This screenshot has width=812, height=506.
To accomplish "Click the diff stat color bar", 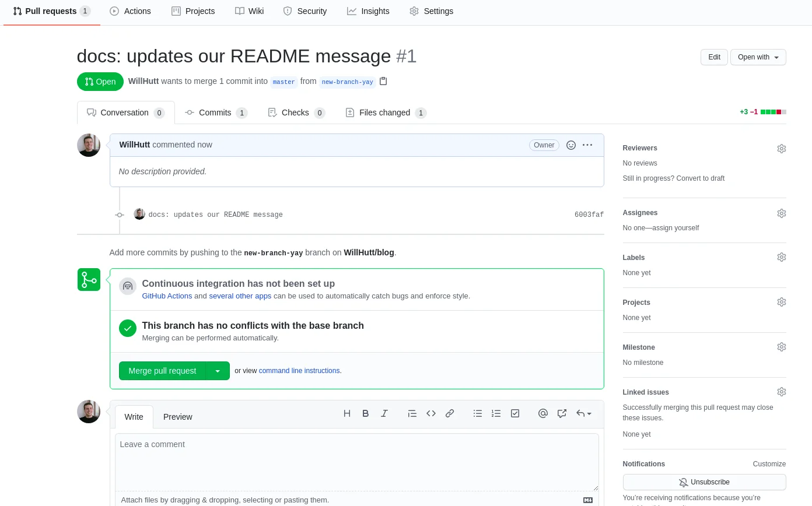I will pos(773,112).
